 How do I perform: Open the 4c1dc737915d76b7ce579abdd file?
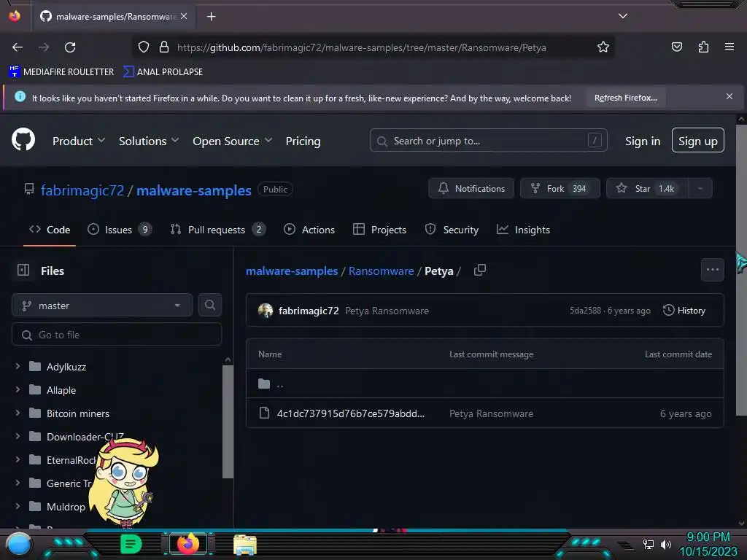[x=351, y=413]
